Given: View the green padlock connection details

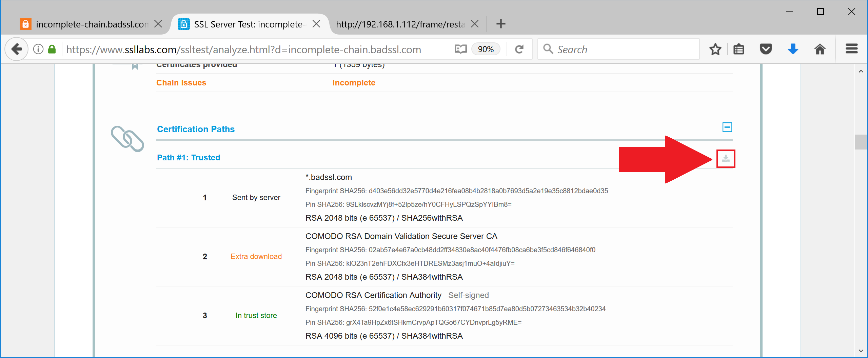Looking at the screenshot, I should pos(52,49).
